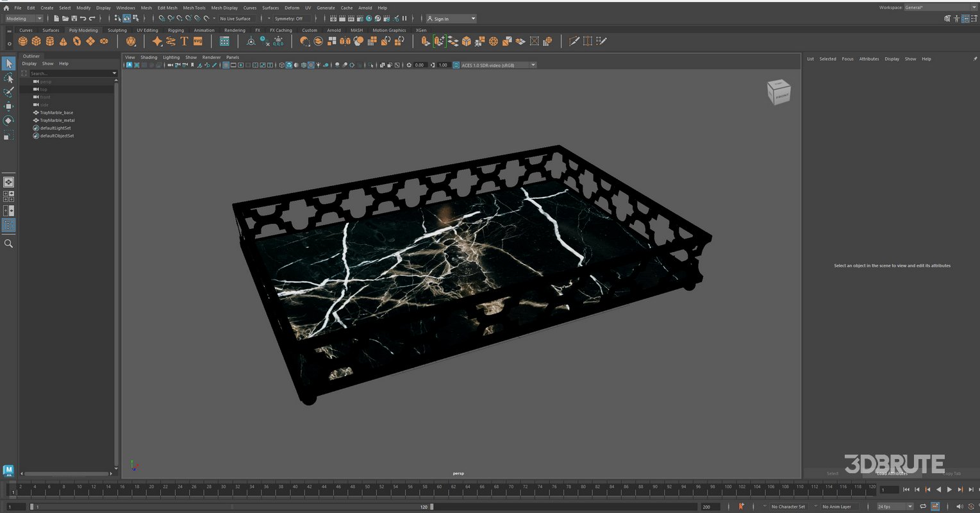Click the Platonic solid icon on the shelf
The width and height of the screenshot is (980, 513).
point(131,40)
